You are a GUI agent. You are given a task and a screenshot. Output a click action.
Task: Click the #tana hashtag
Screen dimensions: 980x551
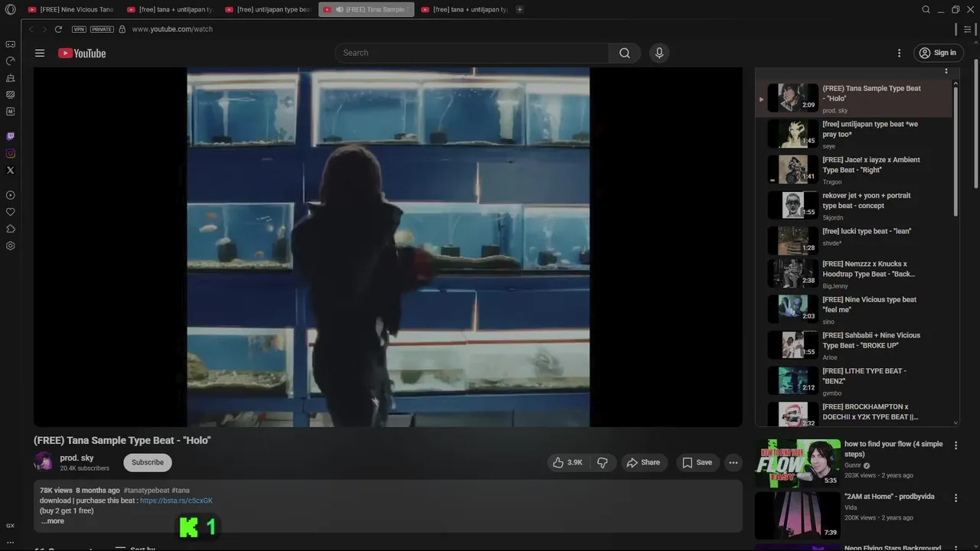181,491
